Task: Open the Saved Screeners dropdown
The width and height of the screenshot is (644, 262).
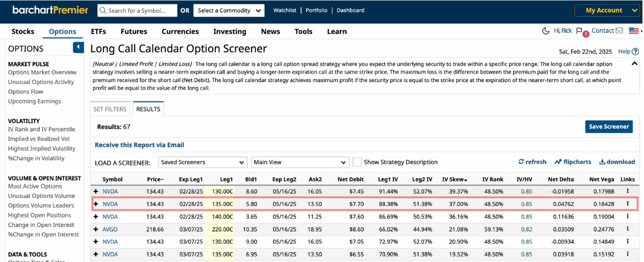Action: click(203, 162)
